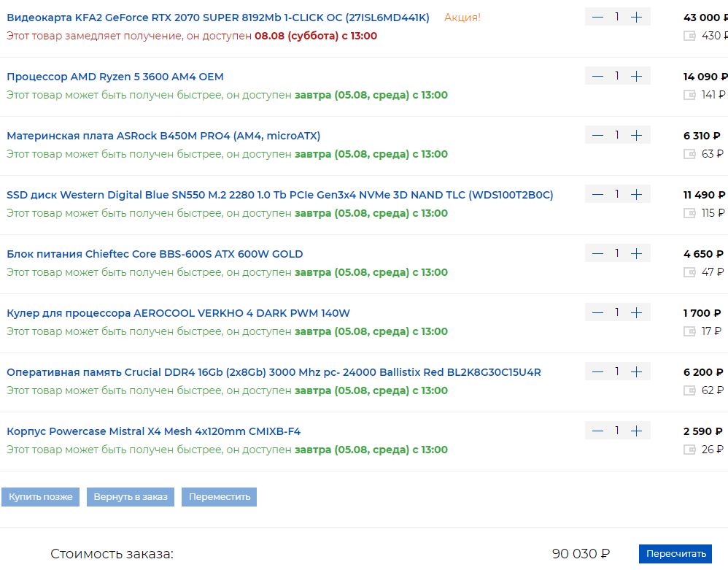
Task: Click quantity field of AEROCOOL VERKHO cooler row
Action: coord(617,312)
